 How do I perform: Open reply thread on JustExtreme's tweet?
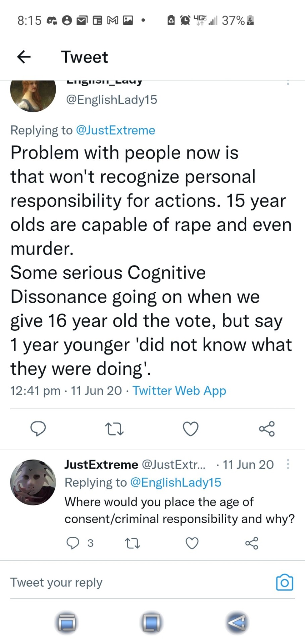click(x=72, y=543)
